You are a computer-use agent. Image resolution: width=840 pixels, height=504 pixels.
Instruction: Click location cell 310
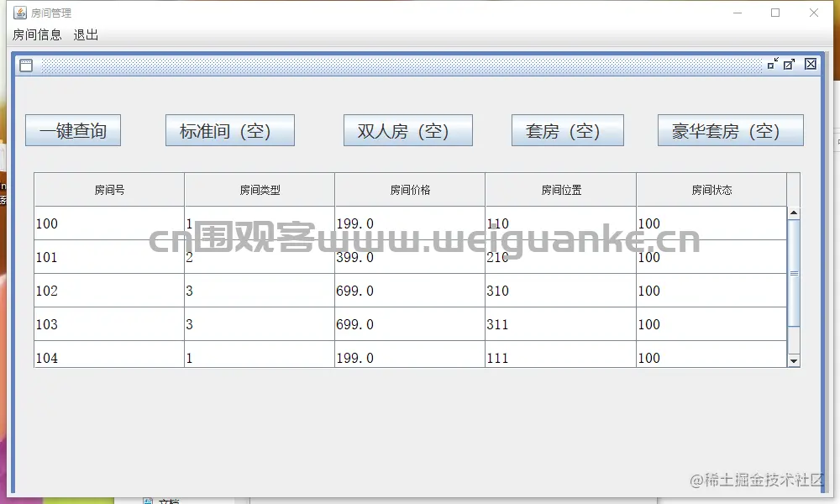click(561, 291)
